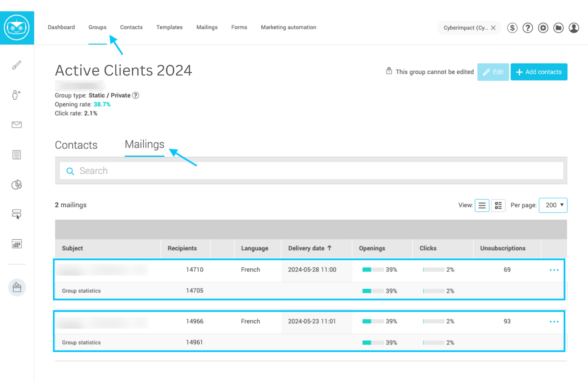This screenshot has height=392, width=588.
Task: Click the Language column header
Action: click(255, 248)
